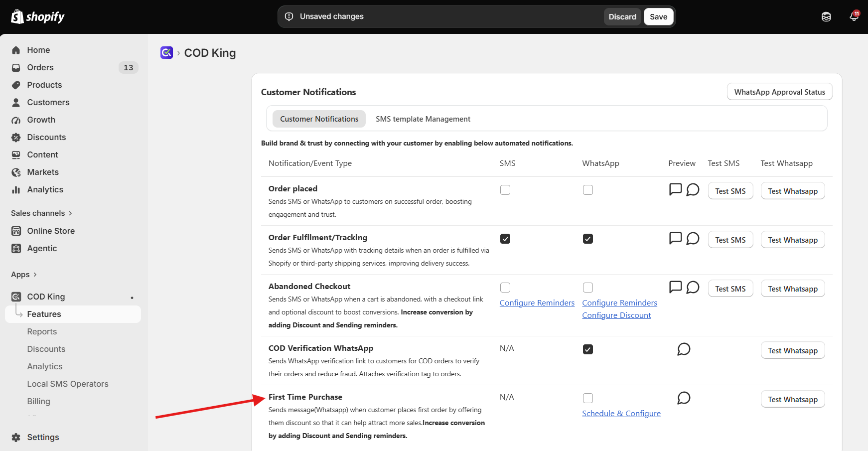Open Local SMS Operators page
Screen dimensions: 868x451
point(68,384)
